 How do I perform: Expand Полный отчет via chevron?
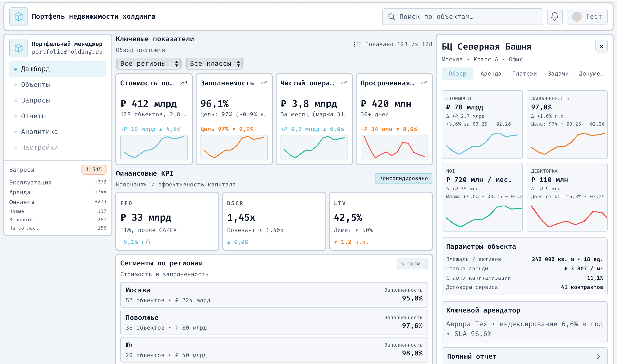pyautogui.click(x=598, y=356)
